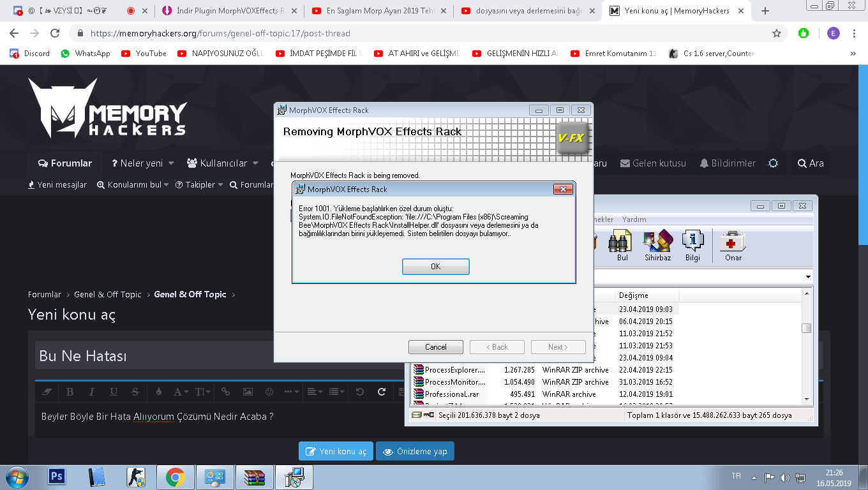868x490 pixels.
Task: Toggle bold formatting in the post editor
Action: [x=70, y=392]
